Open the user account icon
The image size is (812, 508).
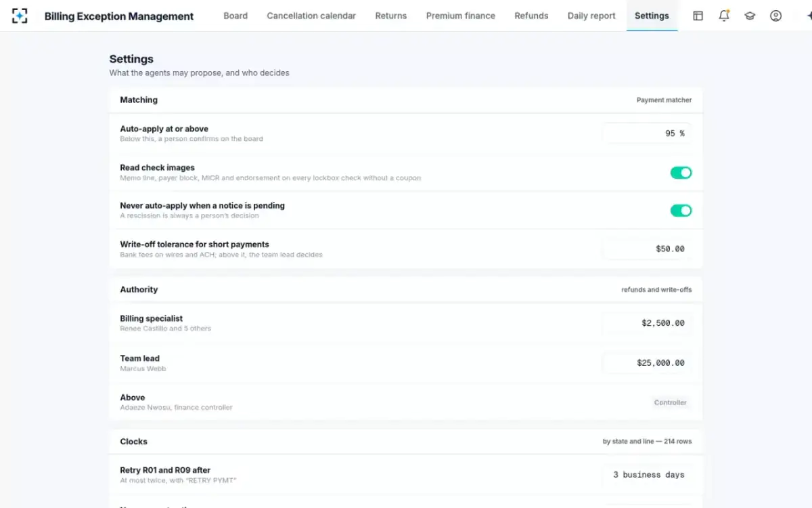click(775, 16)
